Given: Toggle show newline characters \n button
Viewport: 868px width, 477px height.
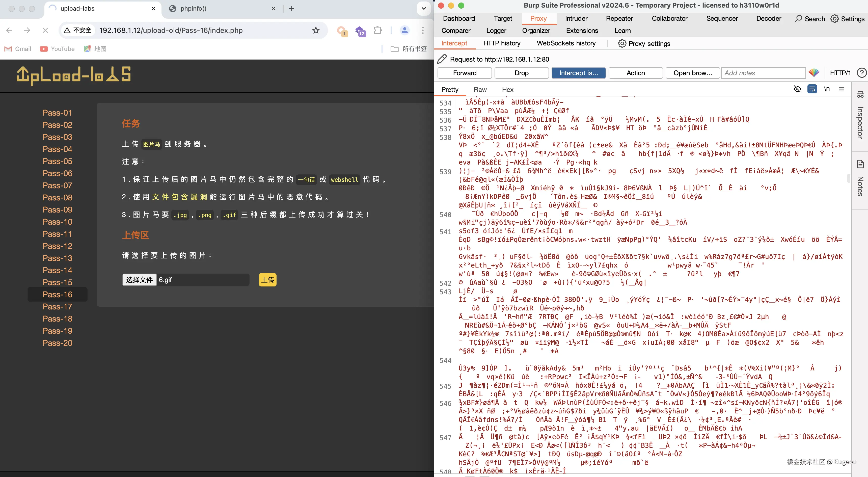Looking at the screenshot, I should 827,89.
